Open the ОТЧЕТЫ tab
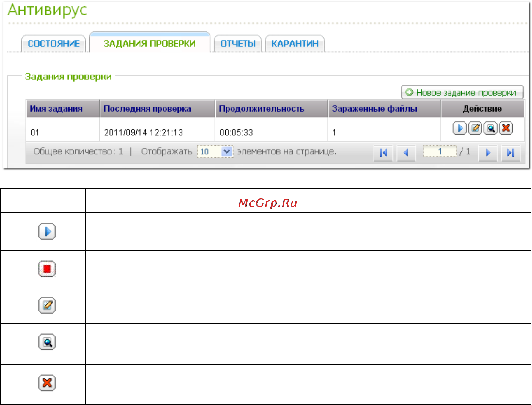Image resolution: width=532 pixels, height=405 pixels. [x=238, y=44]
